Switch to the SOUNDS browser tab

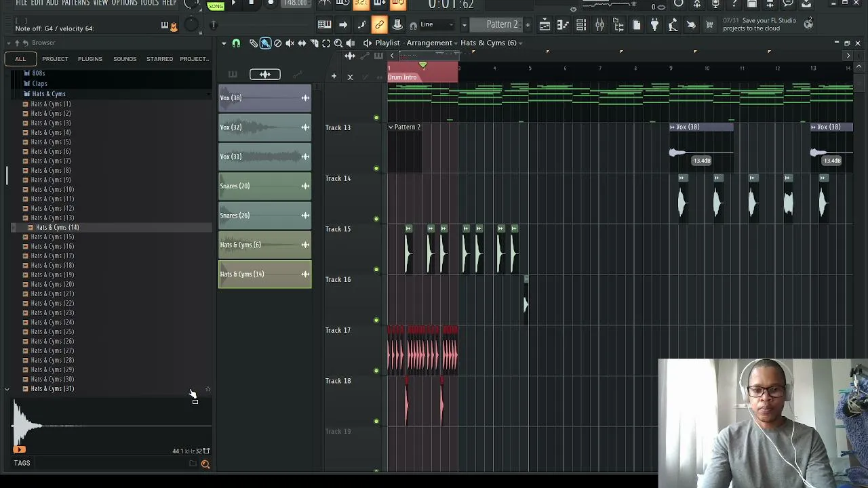tap(125, 59)
